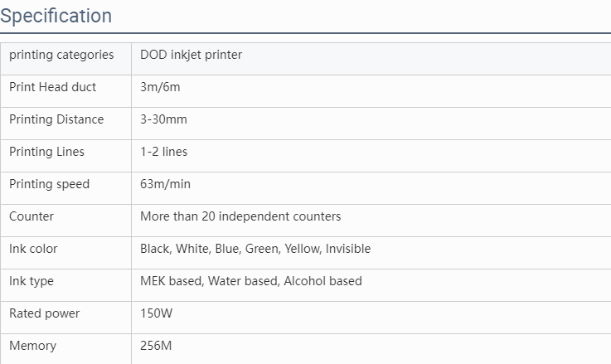Select the "3-30mm" distance value
611x364 pixels.
(163, 119)
